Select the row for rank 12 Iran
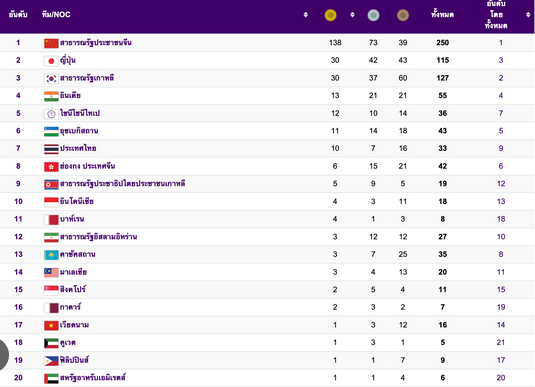Image resolution: width=535 pixels, height=387 pixels. (267, 237)
